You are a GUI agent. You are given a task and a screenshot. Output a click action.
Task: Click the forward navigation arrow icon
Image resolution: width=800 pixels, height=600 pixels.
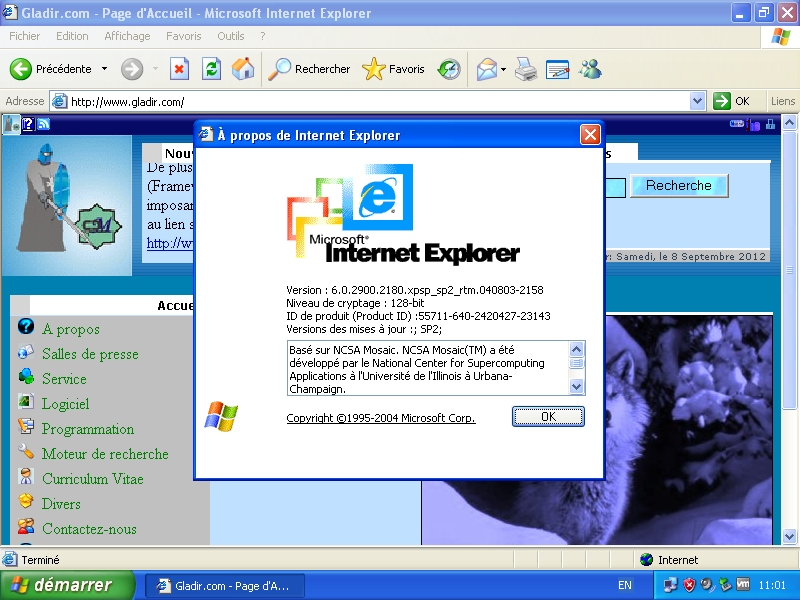click(x=132, y=69)
